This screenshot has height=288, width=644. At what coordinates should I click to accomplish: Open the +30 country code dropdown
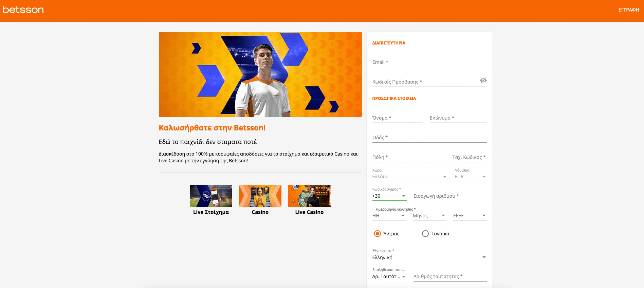pos(389,196)
